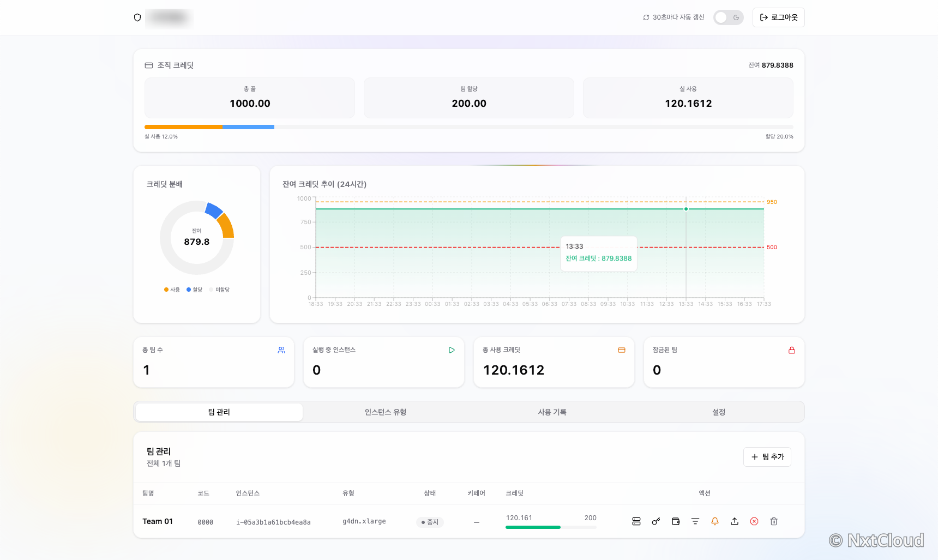Image resolution: width=938 pixels, height=560 pixels.
Task: Click the credit card icon beside 조직 크레딧
Action: [149, 65]
